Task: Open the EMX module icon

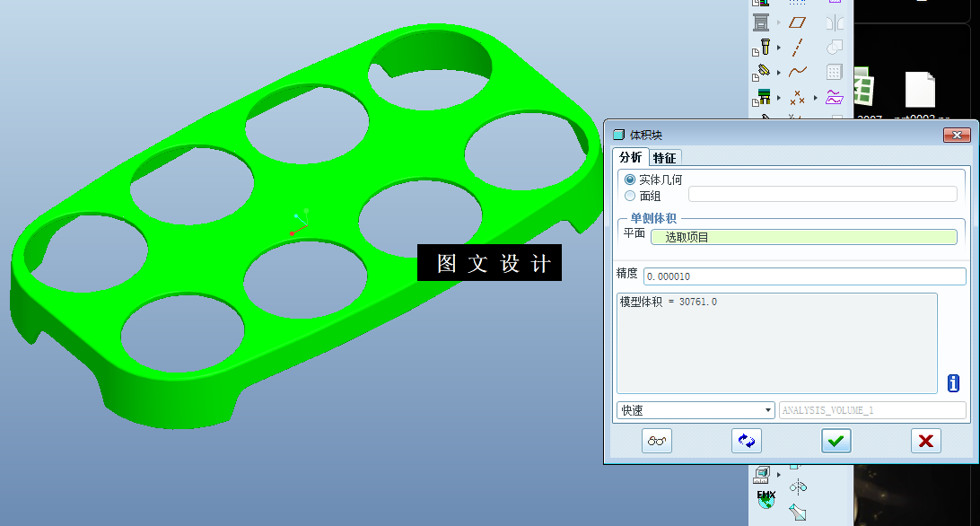Action: (x=766, y=499)
